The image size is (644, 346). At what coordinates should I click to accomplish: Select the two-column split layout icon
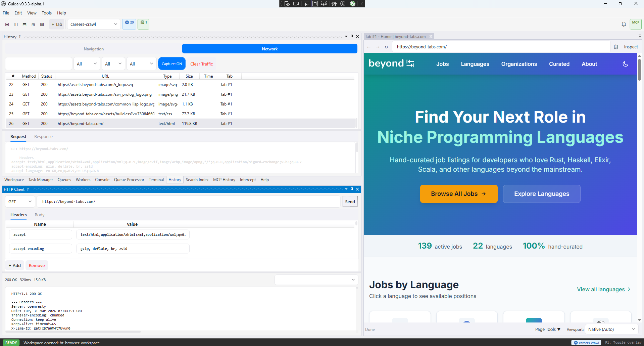tap(16, 25)
